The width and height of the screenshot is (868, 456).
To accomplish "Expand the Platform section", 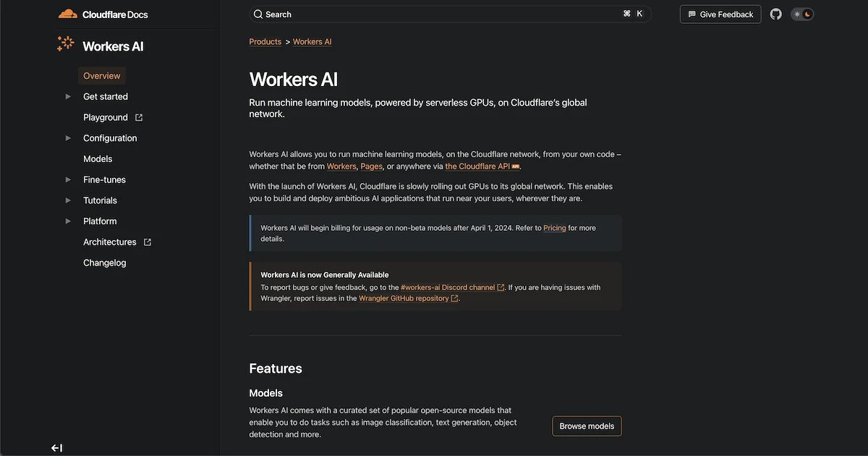I will [x=67, y=221].
